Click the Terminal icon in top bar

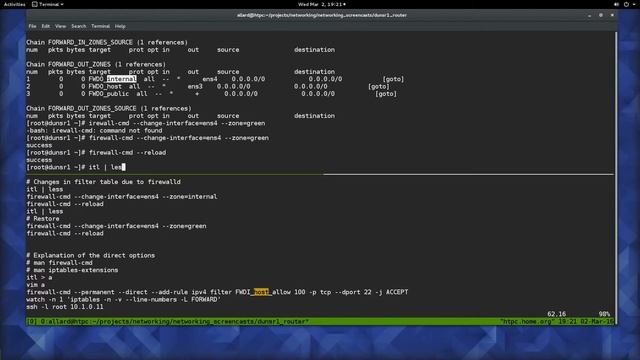pos(35,4)
